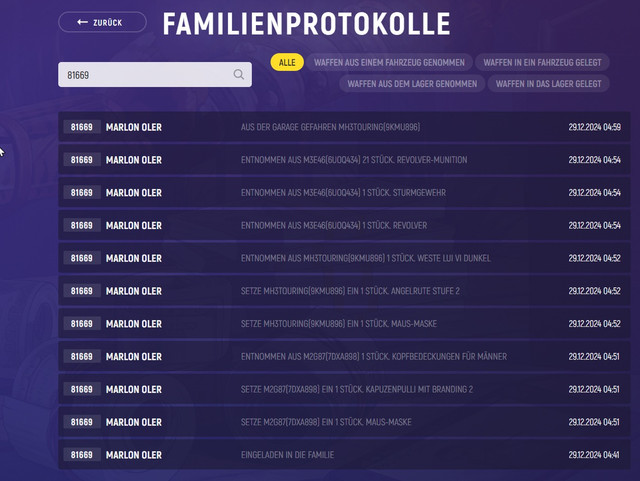The image size is (640, 481).
Task: Select the Alle filter
Action: 287,62
